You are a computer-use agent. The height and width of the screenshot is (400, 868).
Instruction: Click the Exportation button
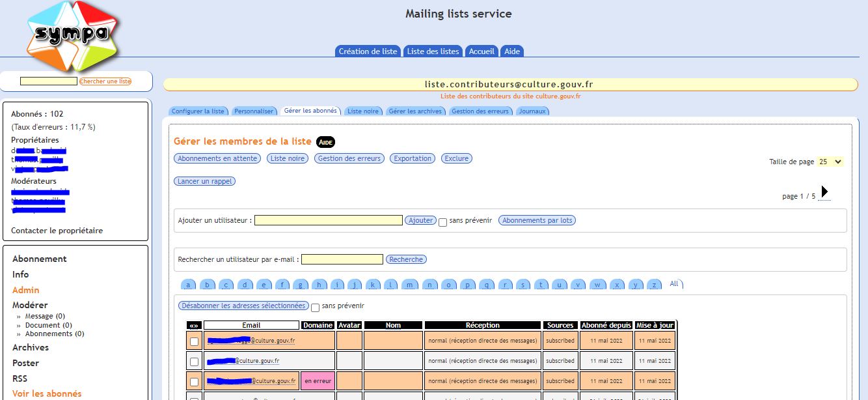point(413,158)
